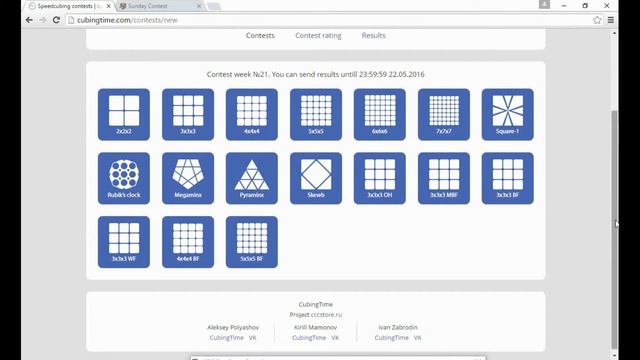This screenshot has height=360, width=640.
Task: Open the Chrome hamburger menu
Action: [611, 20]
